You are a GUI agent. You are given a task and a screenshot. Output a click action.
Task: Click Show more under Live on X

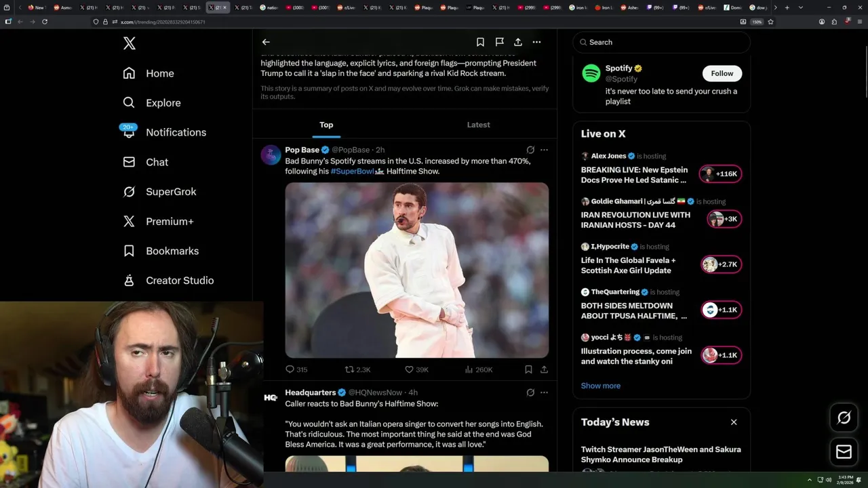point(600,386)
